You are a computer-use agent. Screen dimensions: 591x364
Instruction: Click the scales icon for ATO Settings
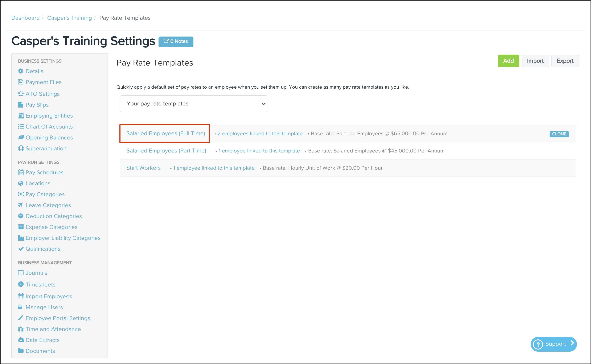pyautogui.click(x=21, y=94)
